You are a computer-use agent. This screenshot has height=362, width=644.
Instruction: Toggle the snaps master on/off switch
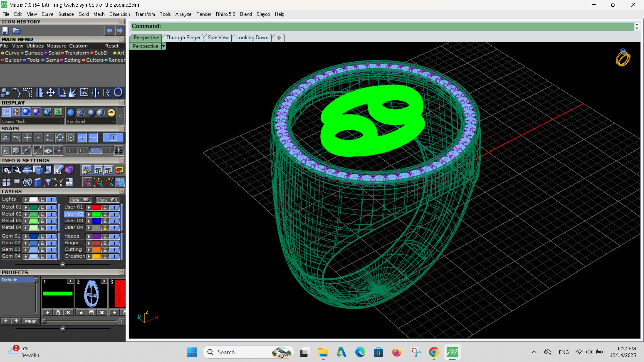(113, 138)
